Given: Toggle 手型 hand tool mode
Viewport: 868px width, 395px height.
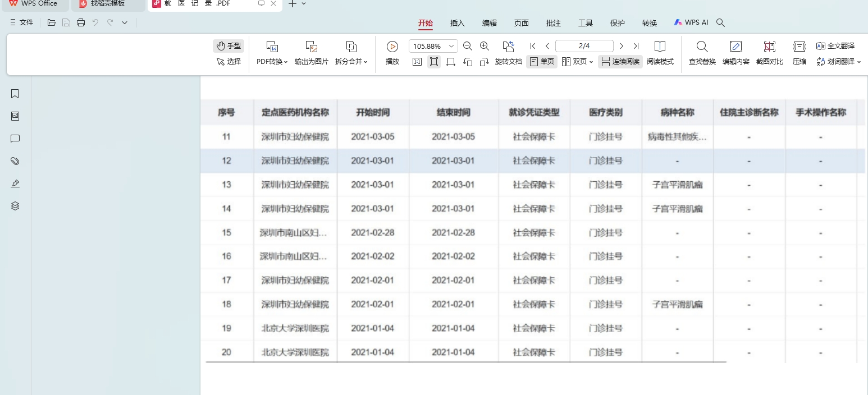Looking at the screenshot, I should tap(229, 46).
